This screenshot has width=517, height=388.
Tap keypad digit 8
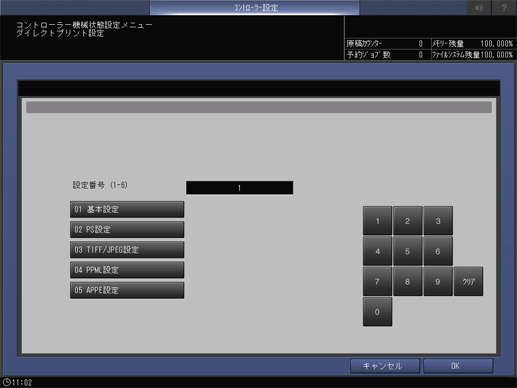pyautogui.click(x=407, y=281)
